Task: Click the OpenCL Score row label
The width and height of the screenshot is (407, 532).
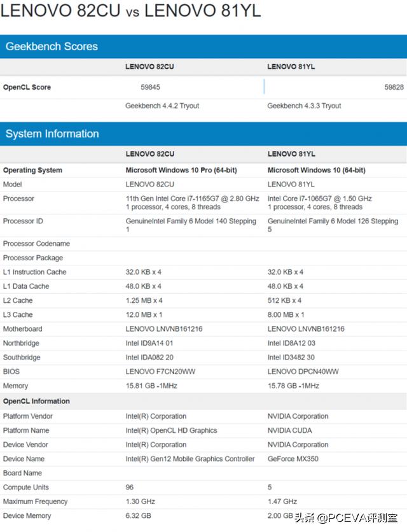Action: tap(27, 87)
